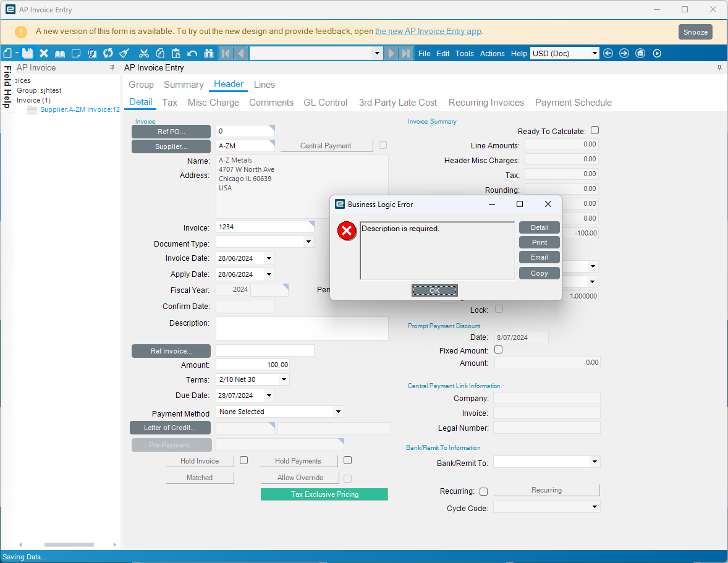Open the new AP Invoice Entry app link

click(428, 31)
